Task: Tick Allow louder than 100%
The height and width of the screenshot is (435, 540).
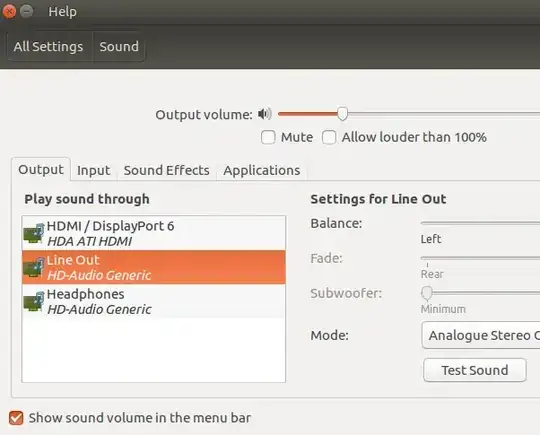Action: coord(329,137)
